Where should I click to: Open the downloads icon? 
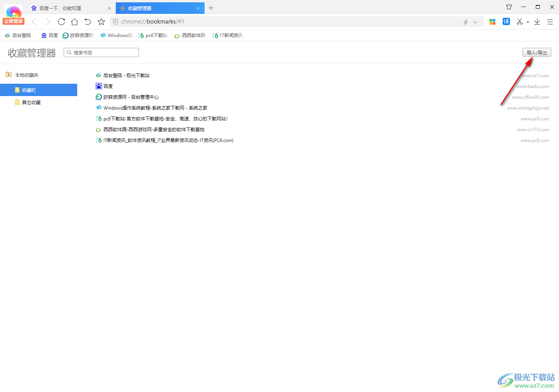537,22
